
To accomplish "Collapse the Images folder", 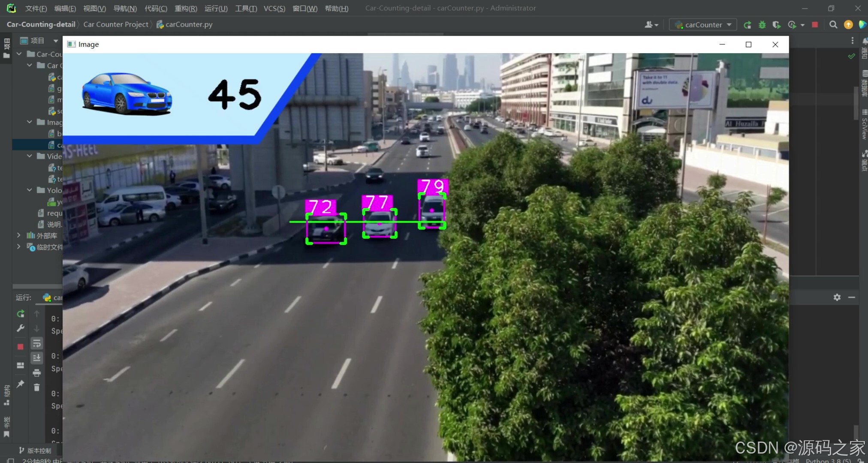I will (30, 122).
